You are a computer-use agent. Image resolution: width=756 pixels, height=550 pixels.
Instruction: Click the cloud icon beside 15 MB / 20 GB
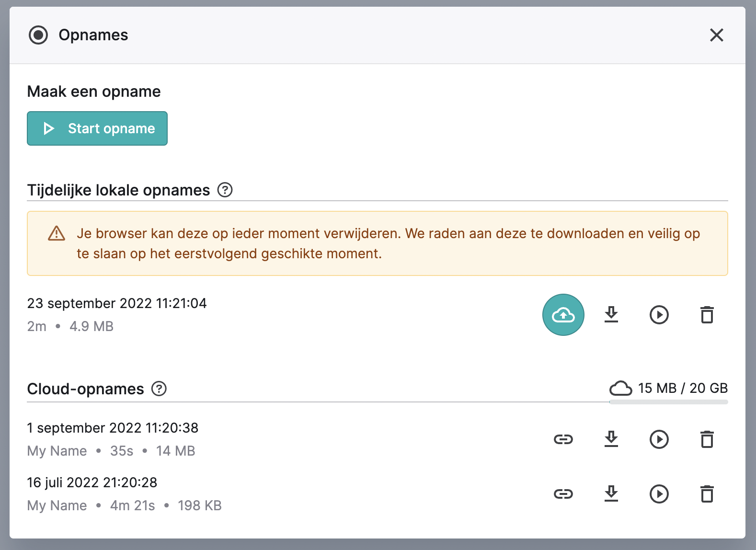[x=621, y=388]
